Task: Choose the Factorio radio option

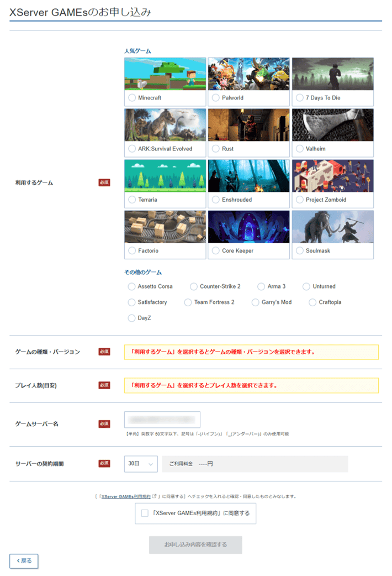Action: [132, 250]
